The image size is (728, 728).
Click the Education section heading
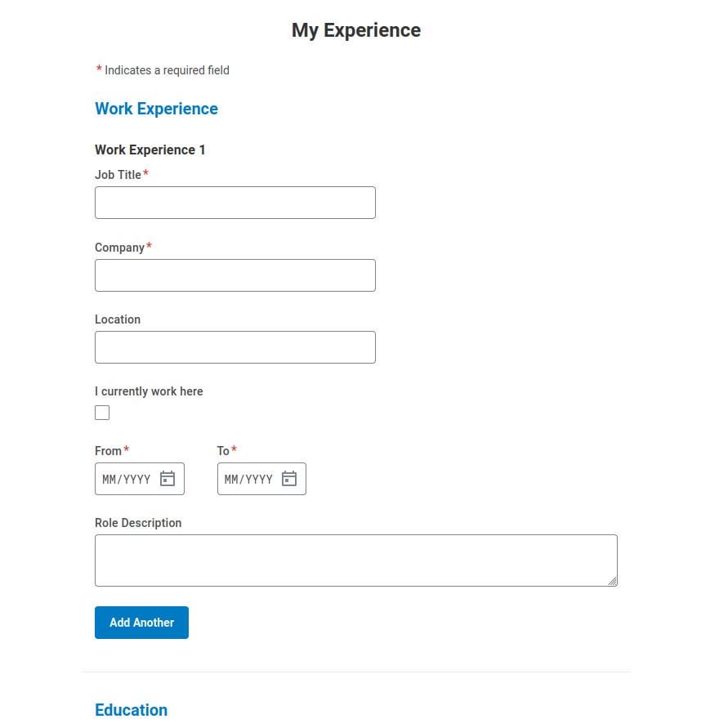click(131, 710)
